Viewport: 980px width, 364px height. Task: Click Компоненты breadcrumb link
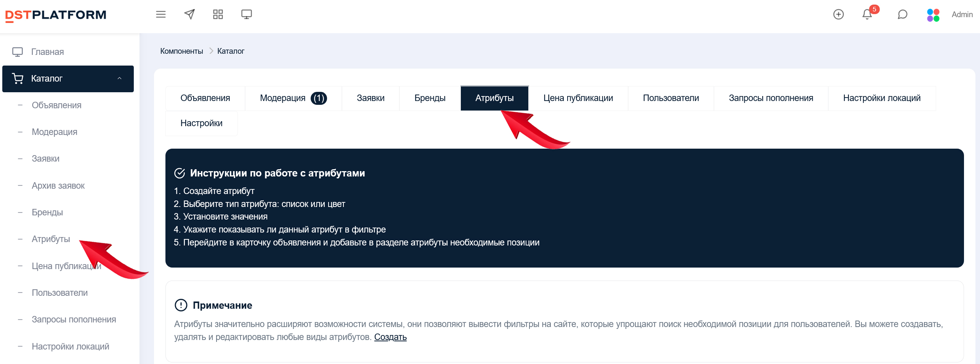point(181,51)
